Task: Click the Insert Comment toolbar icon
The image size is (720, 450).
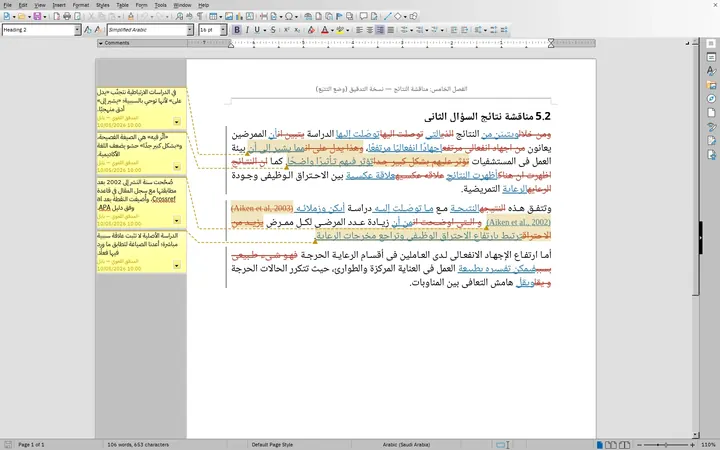Action: pos(363,17)
